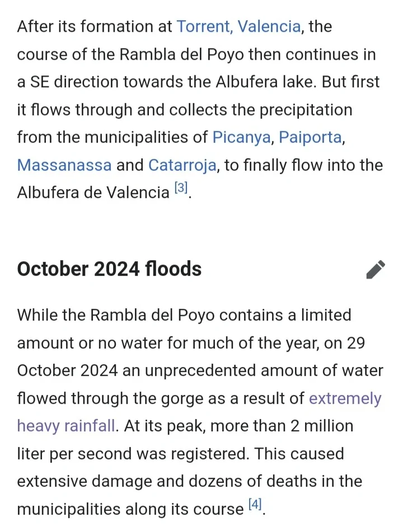Click the word 'extremely' in the rainfall link
Screen dimensions: 403x532
click(345, 399)
